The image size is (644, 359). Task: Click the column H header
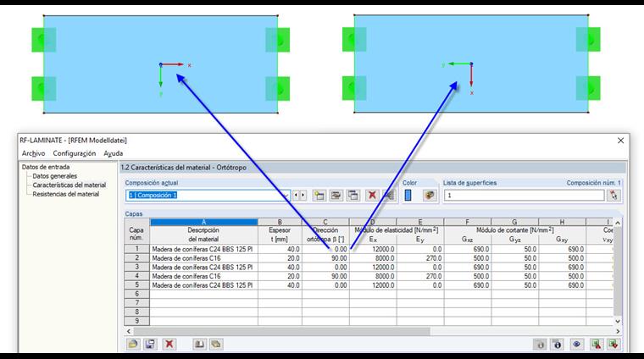[562, 222]
